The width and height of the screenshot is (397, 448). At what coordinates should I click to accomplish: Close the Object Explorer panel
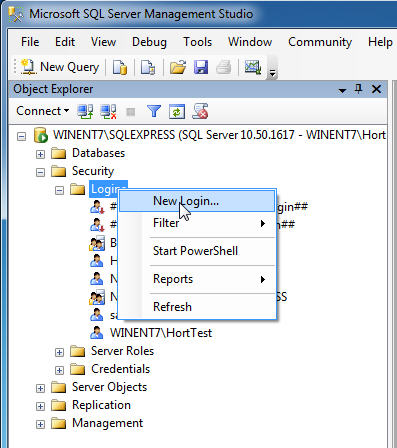pyautogui.click(x=377, y=89)
